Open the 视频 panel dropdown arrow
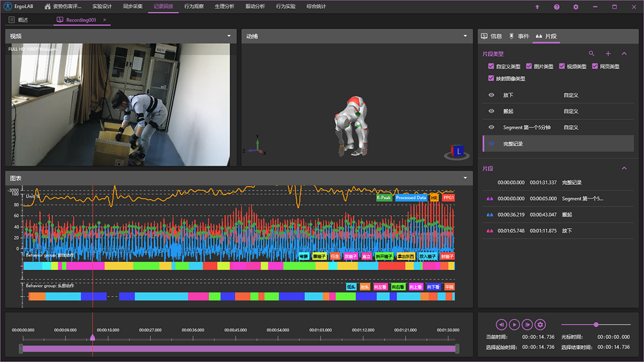This screenshot has width=644, height=362. point(229,36)
